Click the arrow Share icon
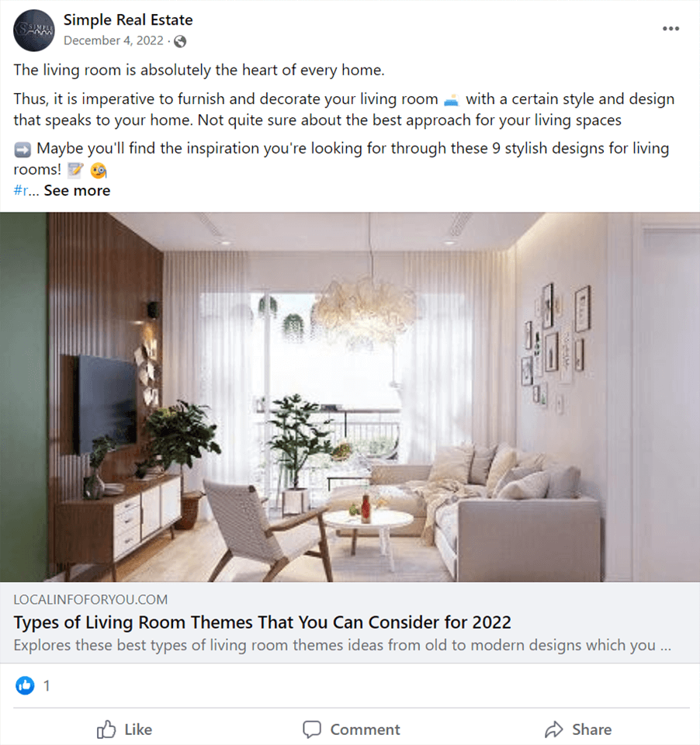 (553, 729)
